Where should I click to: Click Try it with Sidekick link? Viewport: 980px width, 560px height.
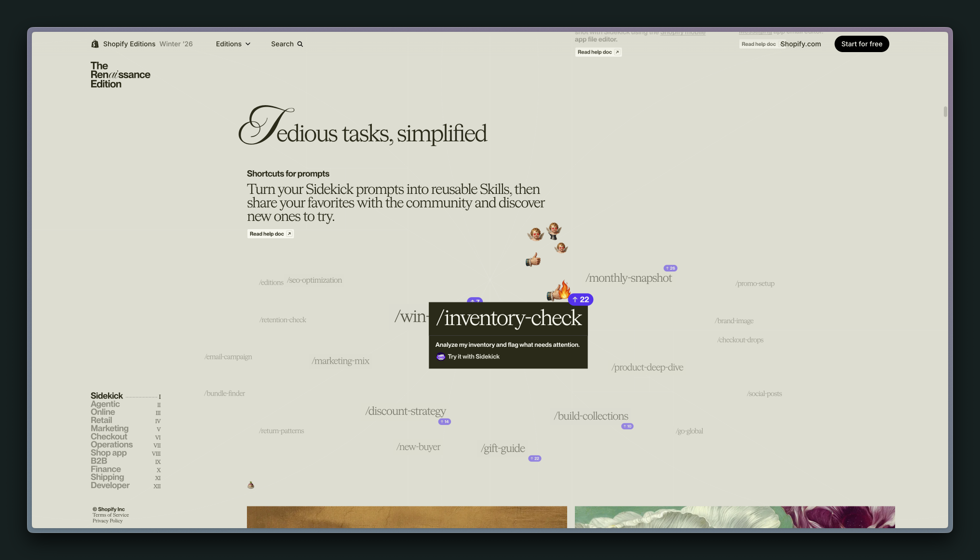click(473, 357)
